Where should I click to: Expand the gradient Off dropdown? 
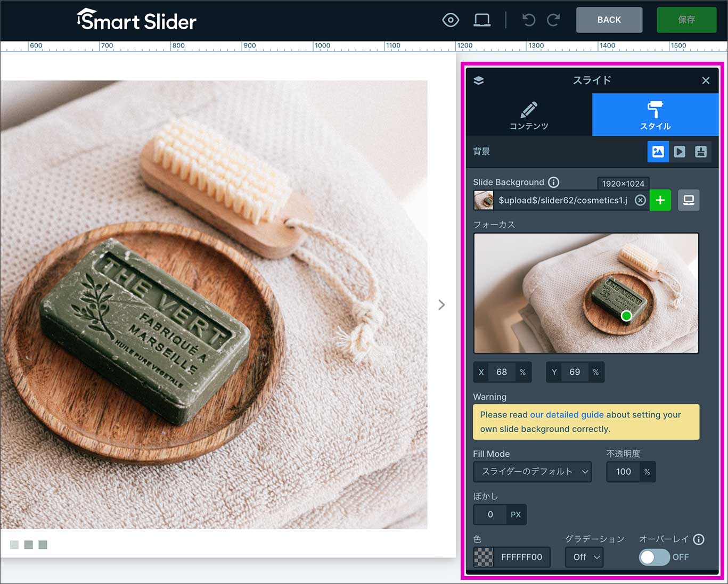pos(584,557)
